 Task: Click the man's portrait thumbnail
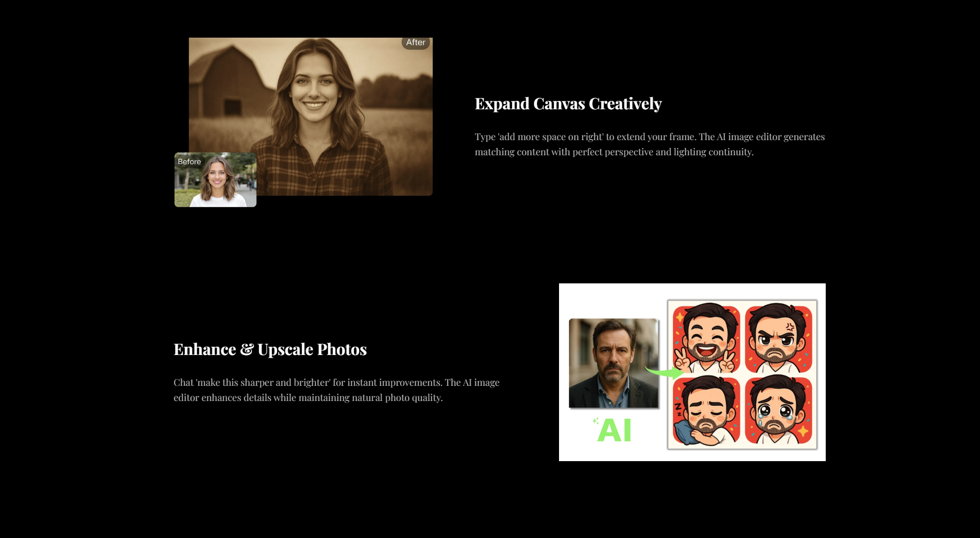pos(613,363)
